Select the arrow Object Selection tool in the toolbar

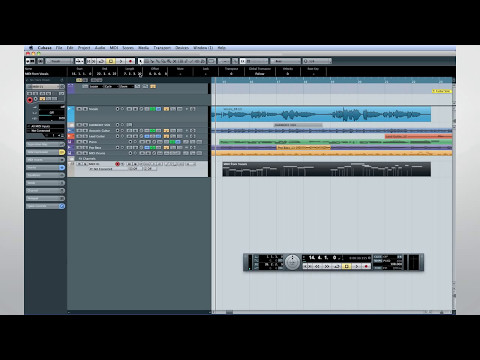pyautogui.click(x=140, y=61)
